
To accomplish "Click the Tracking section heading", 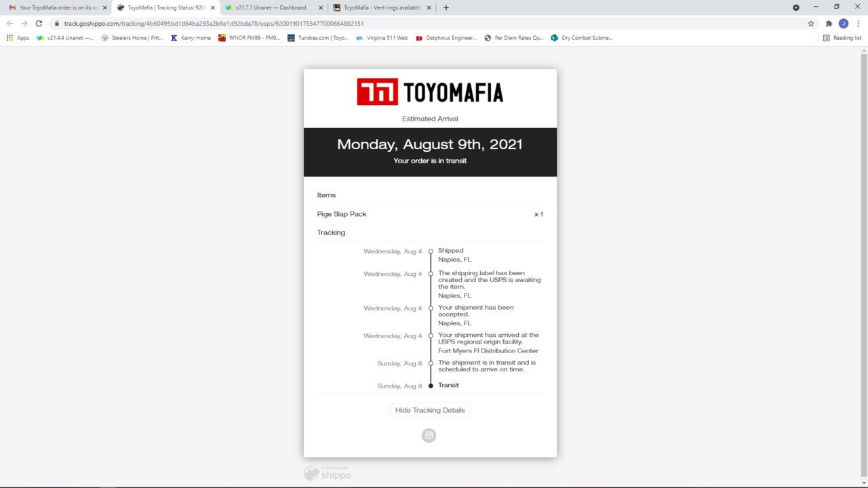I will tap(331, 232).
